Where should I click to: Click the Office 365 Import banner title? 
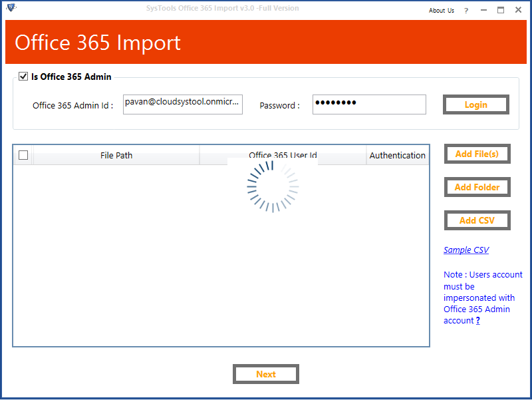98,43
